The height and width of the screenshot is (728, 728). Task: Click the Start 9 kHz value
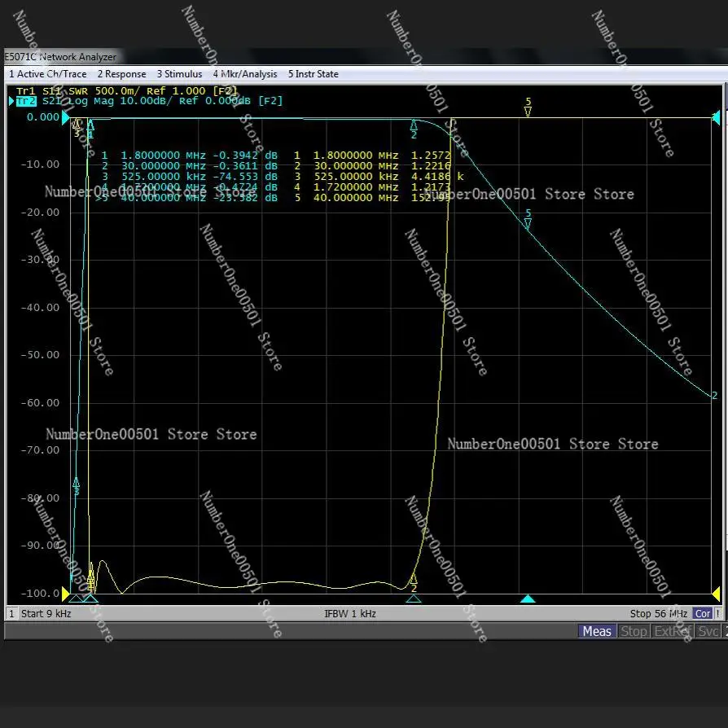click(46, 613)
